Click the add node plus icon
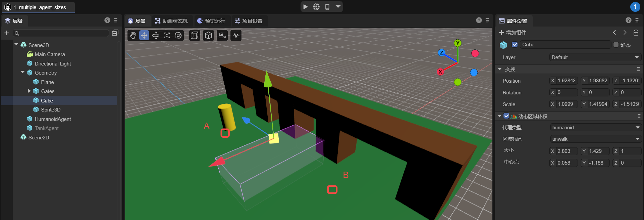Image resolution: width=644 pixels, height=220 pixels. point(7,33)
